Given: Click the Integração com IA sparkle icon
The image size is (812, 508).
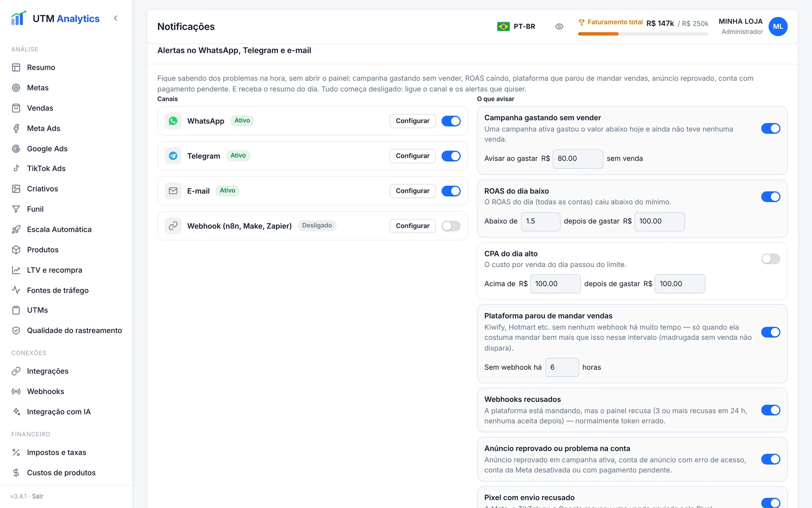Looking at the screenshot, I should [x=16, y=412].
